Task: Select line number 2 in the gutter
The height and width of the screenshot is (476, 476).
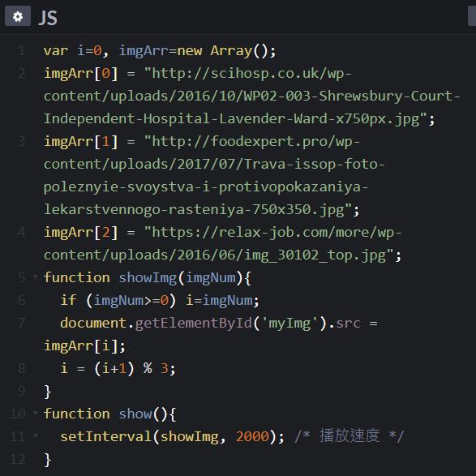Action: [22, 74]
